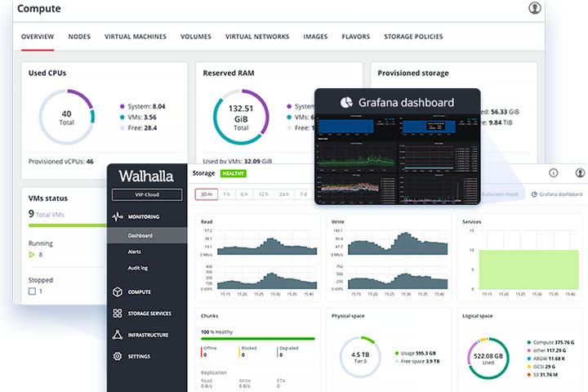The image size is (588, 392).
Task: Open Alerts in the sidebar
Action: pyautogui.click(x=134, y=252)
